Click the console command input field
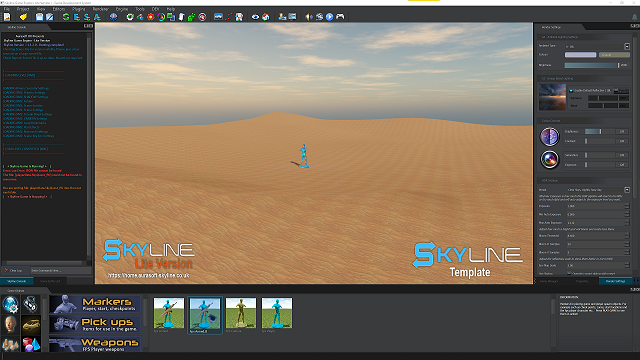 [x=61, y=271]
